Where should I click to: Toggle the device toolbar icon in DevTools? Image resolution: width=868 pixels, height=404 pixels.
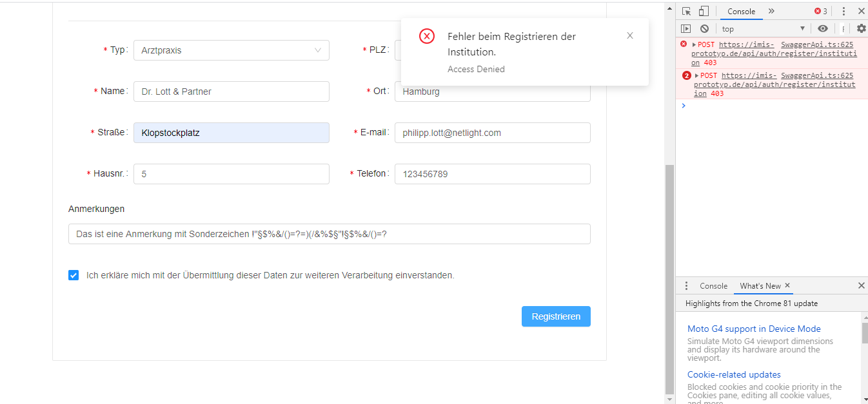tap(704, 11)
